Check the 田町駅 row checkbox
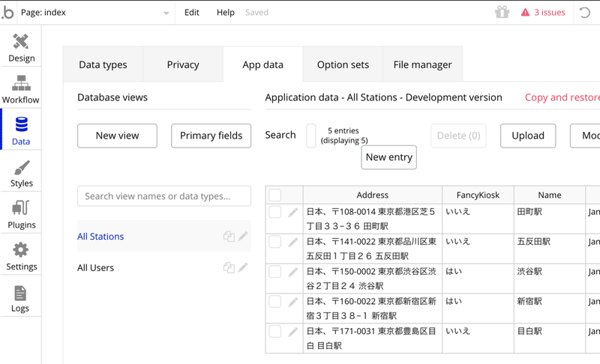600x364 pixels. tap(274, 212)
